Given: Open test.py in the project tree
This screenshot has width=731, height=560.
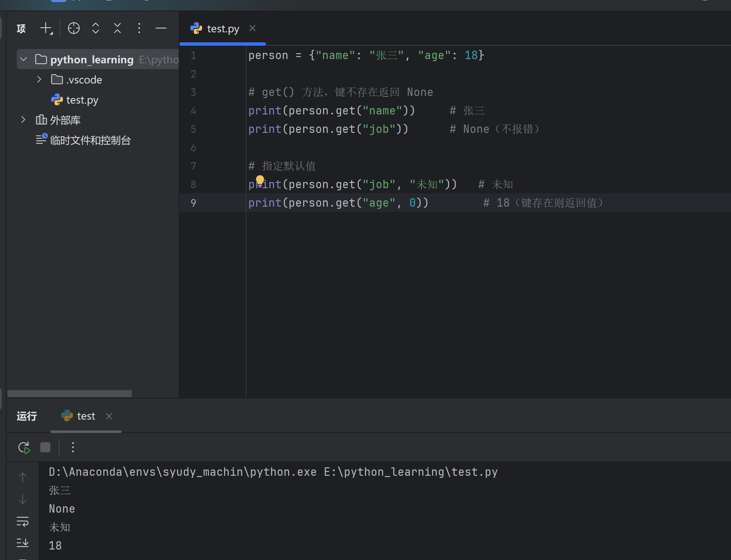Looking at the screenshot, I should (x=82, y=100).
